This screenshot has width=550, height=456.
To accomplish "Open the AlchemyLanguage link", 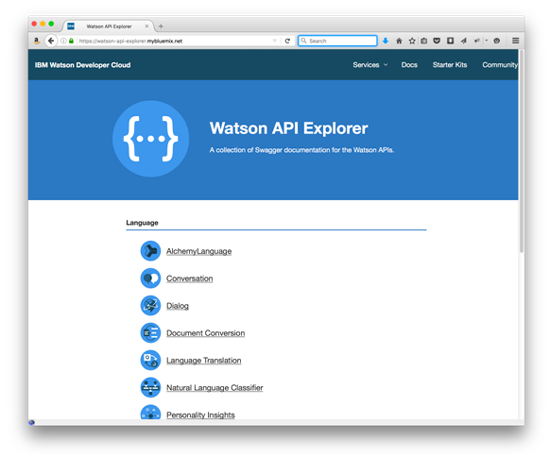I will (x=199, y=251).
